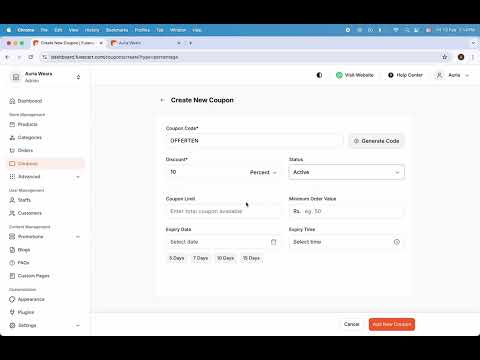Close the Create New Coupon tab
The image size is (480, 360).
click(x=101, y=43)
